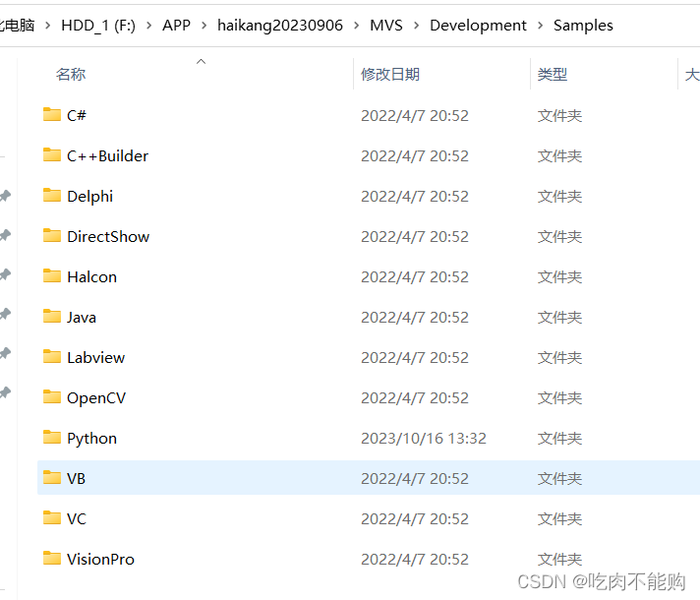Click the modified date in the VB row

pyautogui.click(x=415, y=478)
